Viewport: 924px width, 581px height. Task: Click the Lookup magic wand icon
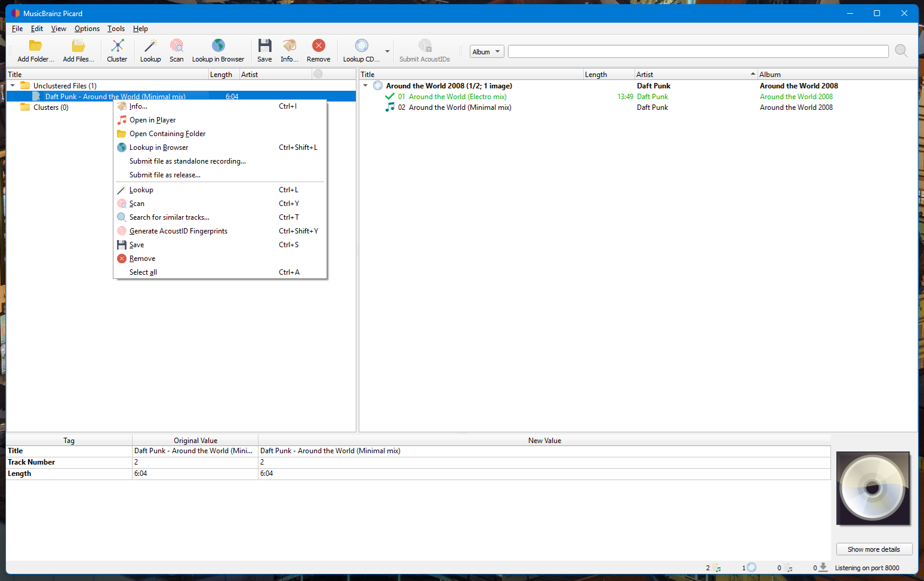150,47
